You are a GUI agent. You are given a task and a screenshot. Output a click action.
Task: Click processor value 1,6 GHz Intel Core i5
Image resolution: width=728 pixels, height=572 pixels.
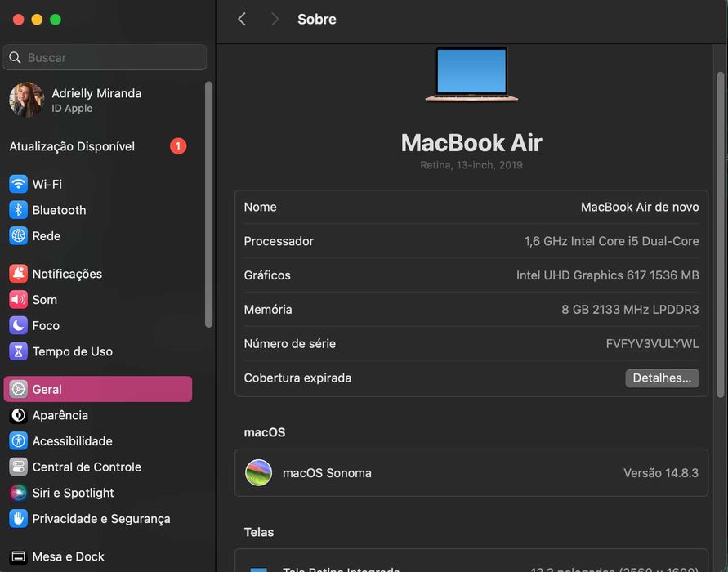(611, 241)
